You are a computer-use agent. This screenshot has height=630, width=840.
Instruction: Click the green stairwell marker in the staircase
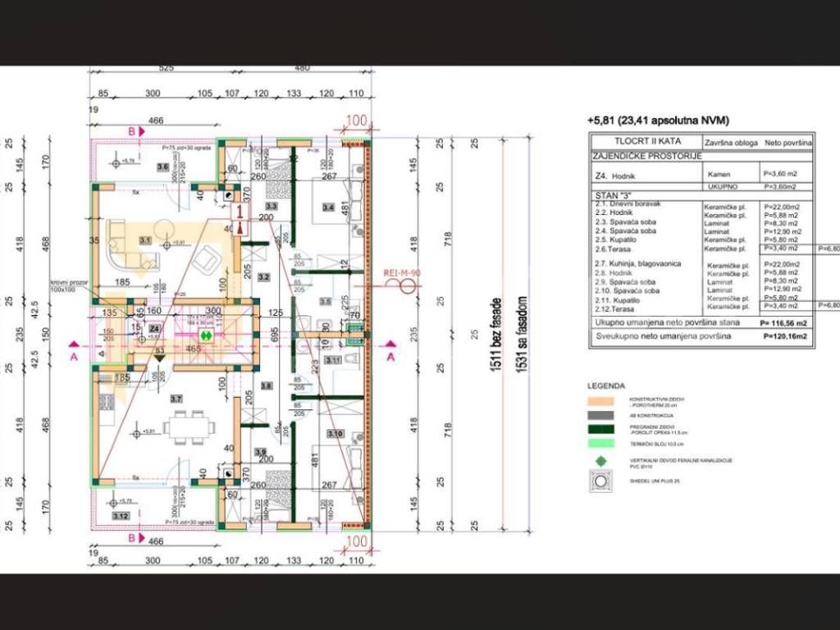click(x=208, y=335)
